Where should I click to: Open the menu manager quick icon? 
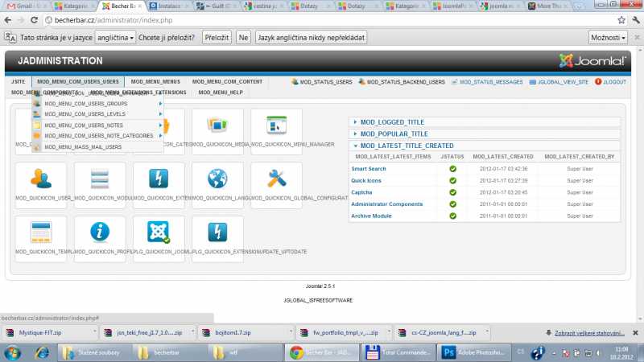[x=276, y=126]
